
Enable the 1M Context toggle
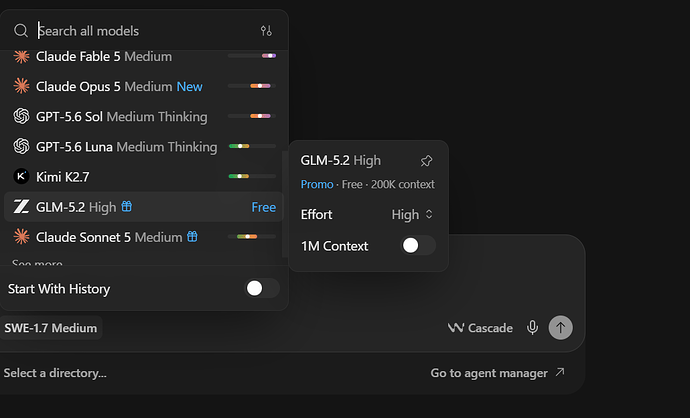tap(418, 246)
